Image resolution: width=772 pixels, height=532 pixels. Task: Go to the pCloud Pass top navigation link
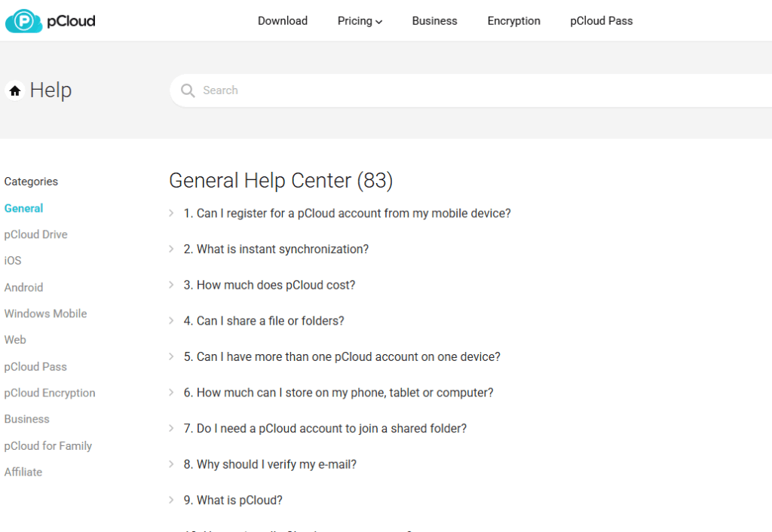(x=601, y=21)
